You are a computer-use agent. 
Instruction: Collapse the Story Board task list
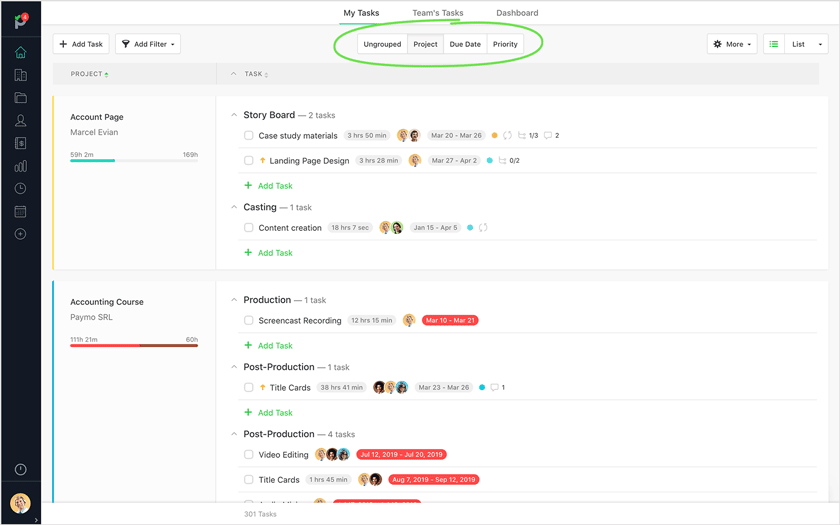pos(234,115)
